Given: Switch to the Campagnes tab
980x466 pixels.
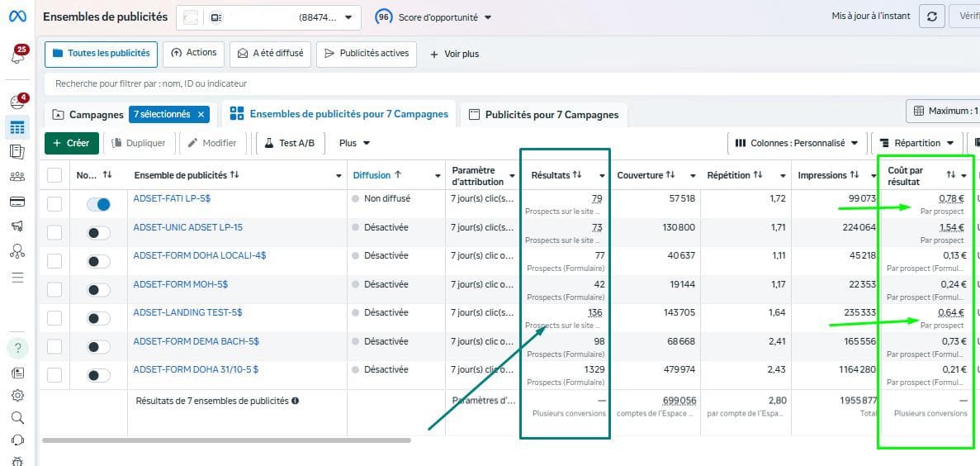Looking at the screenshot, I should pyautogui.click(x=88, y=115).
